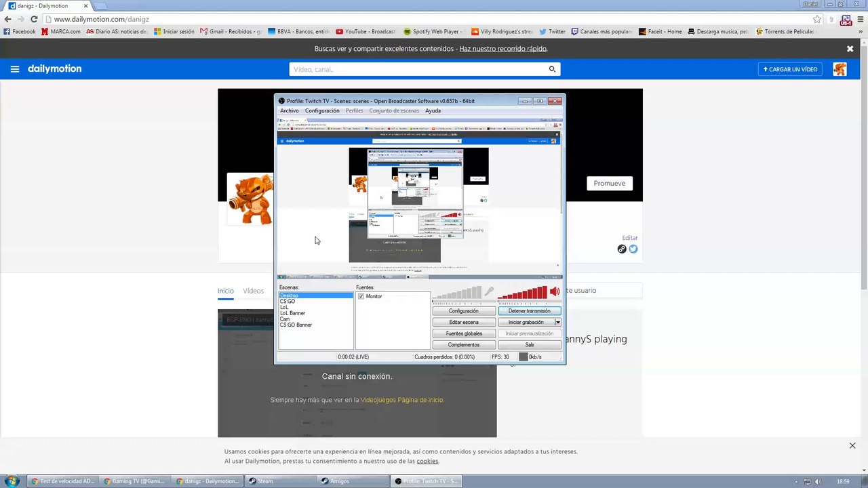Viewport: 868px width, 488px height.
Task: Open the cookies link in notice
Action: [427, 462]
